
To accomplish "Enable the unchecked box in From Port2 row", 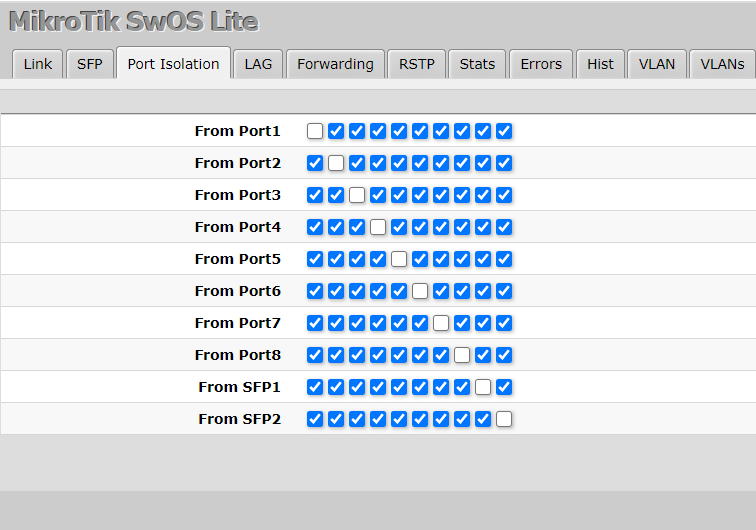I will (336, 163).
